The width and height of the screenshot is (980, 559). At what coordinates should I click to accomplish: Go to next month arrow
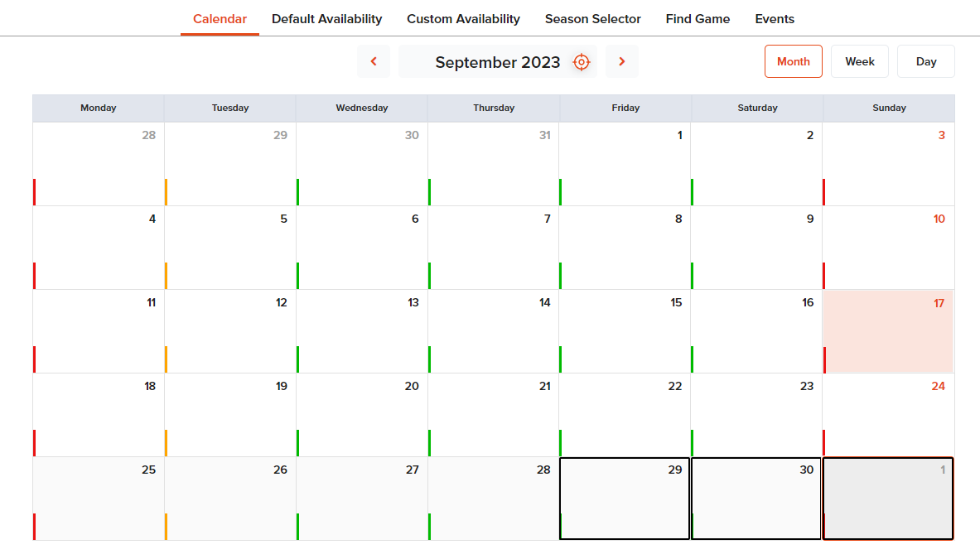point(622,61)
